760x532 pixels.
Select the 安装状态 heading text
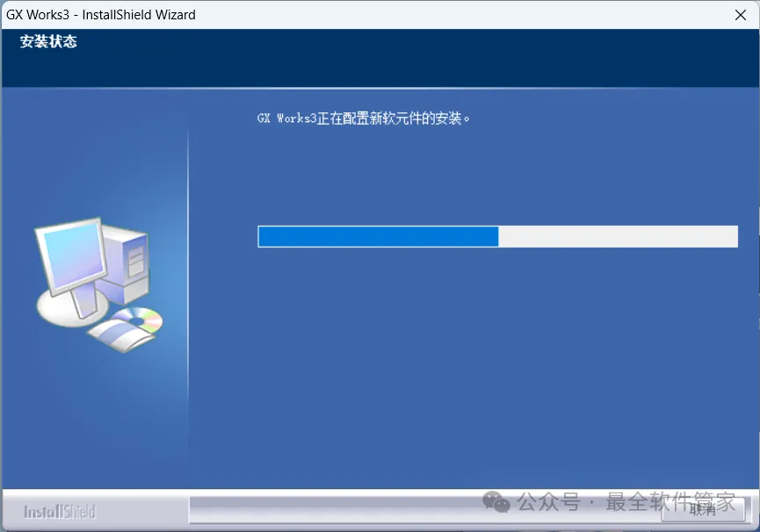pyautogui.click(x=48, y=41)
